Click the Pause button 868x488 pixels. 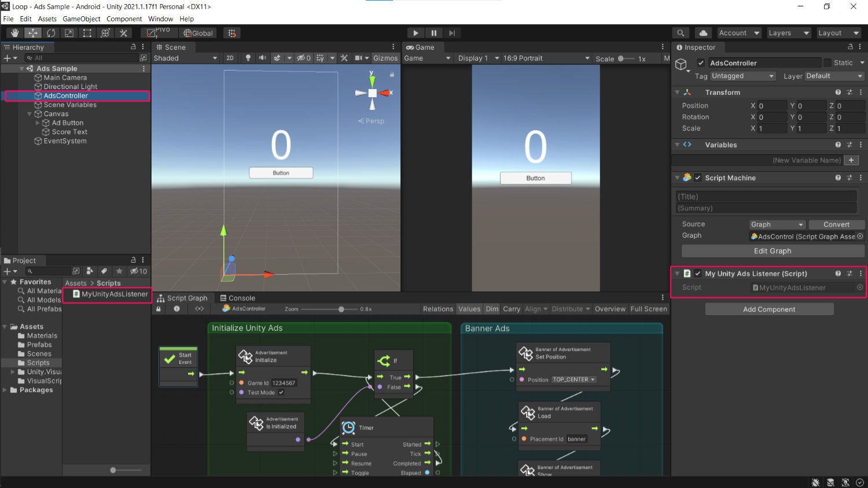(434, 33)
